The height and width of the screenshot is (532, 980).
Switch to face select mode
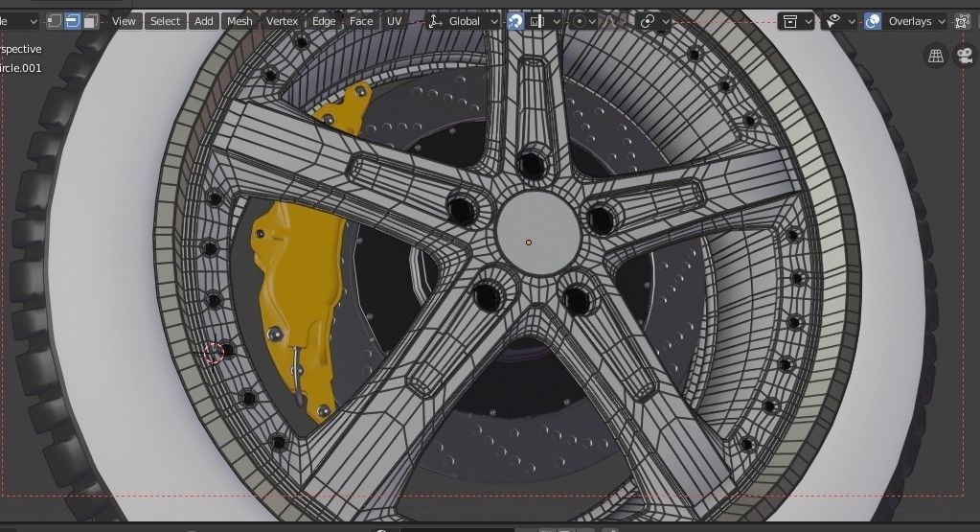(x=90, y=21)
